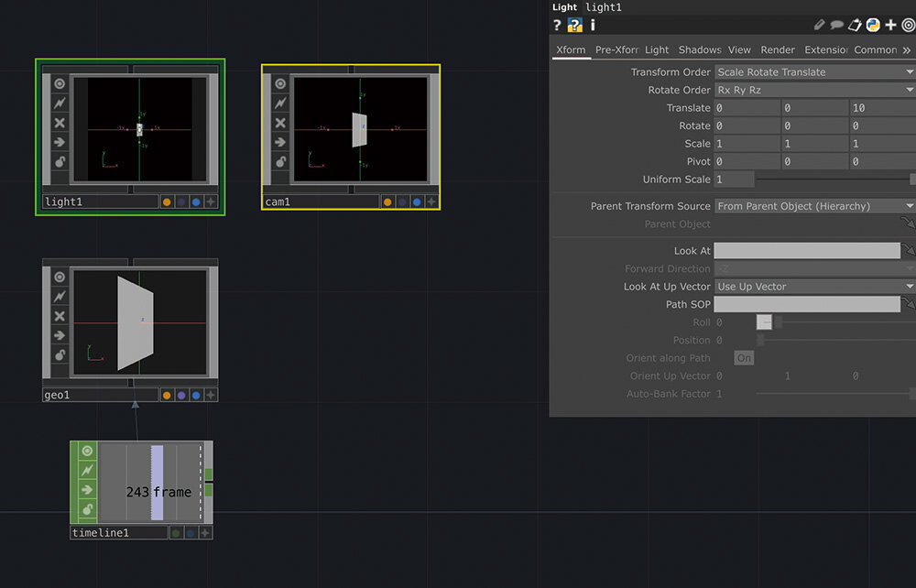Click the bullseye icon at the parameter panel's top right
Screen dimensions: 916x588
point(908,25)
